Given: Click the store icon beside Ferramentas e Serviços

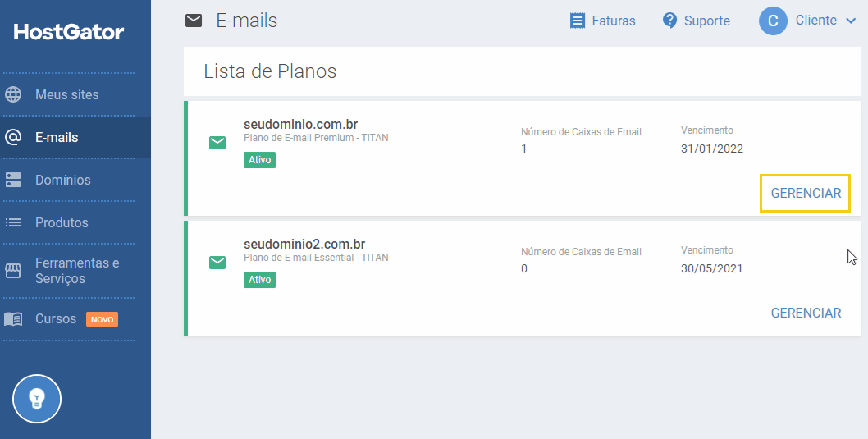Looking at the screenshot, I should pos(13,271).
